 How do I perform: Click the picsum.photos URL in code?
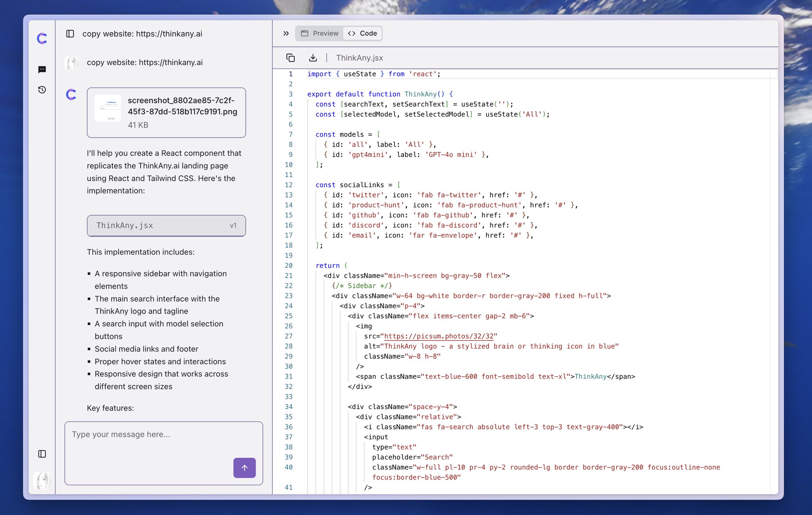(439, 336)
